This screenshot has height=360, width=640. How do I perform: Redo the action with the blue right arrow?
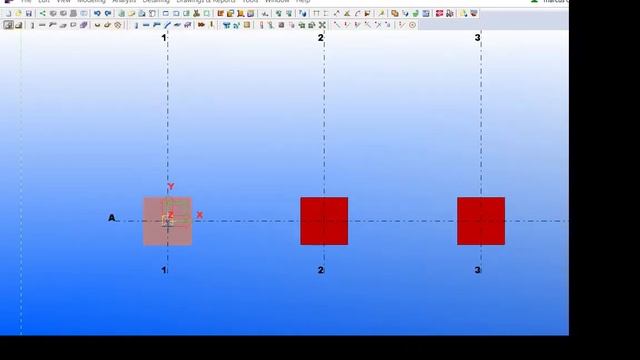point(108,13)
